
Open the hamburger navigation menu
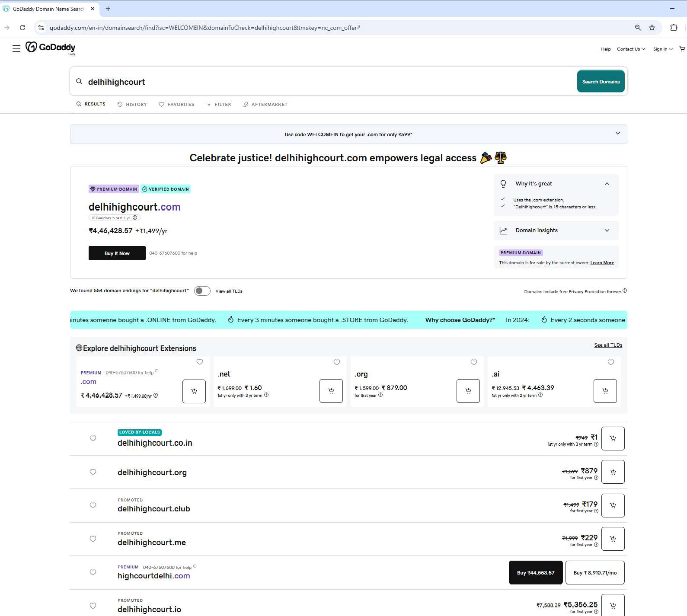(16, 49)
